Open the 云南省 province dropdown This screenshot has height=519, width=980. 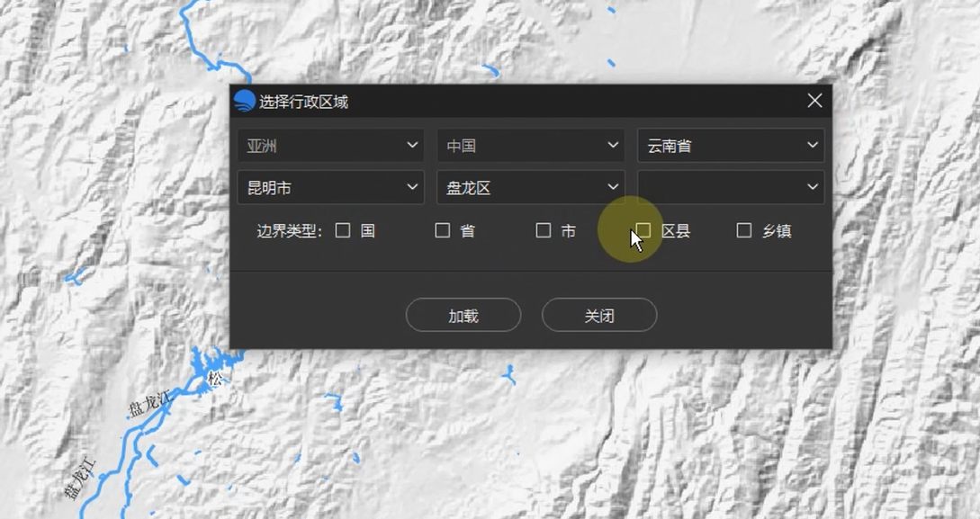point(731,146)
